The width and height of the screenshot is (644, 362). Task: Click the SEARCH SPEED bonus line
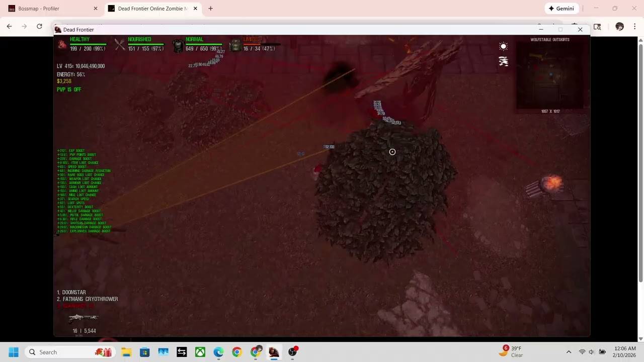[73, 199]
